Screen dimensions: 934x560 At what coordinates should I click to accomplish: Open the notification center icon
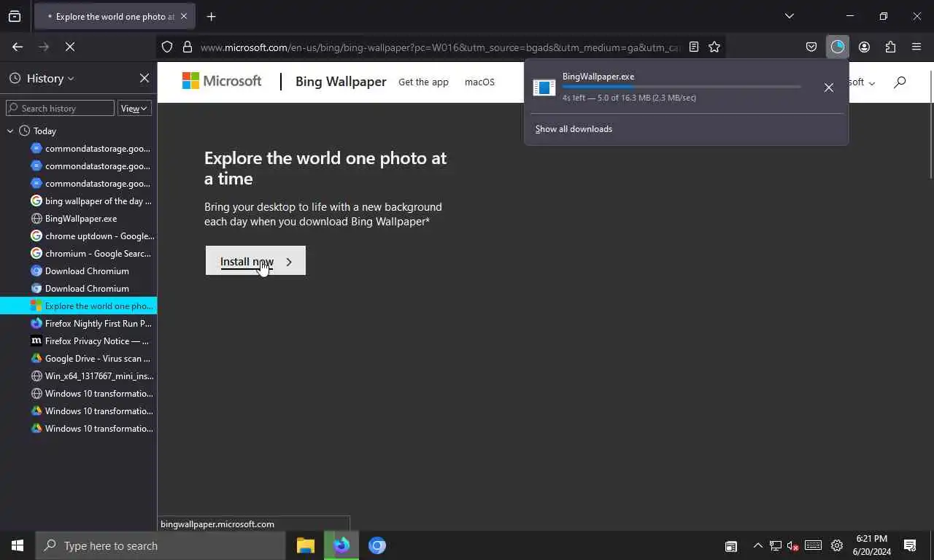(x=910, y=545)
